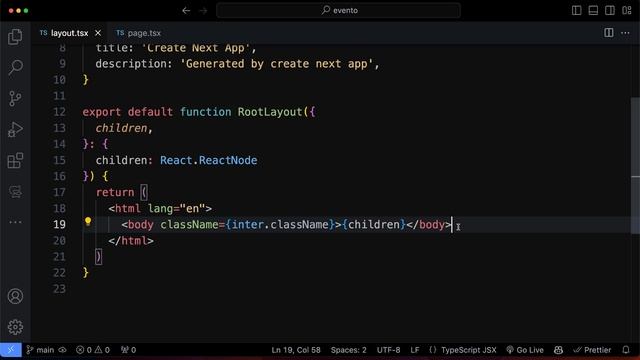Open Copilot status icon in status bar
640x360 pixels.
[x=558, y=350]
